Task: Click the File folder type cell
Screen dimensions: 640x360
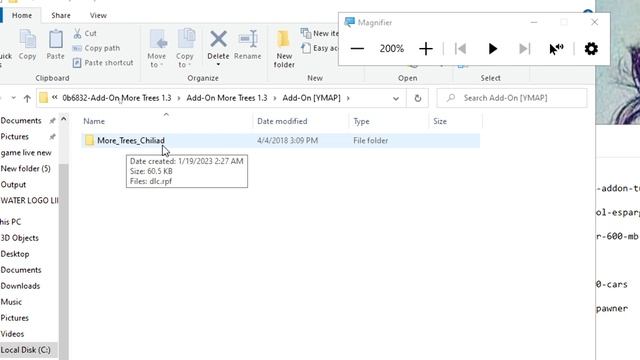Action: coord(371,140)
